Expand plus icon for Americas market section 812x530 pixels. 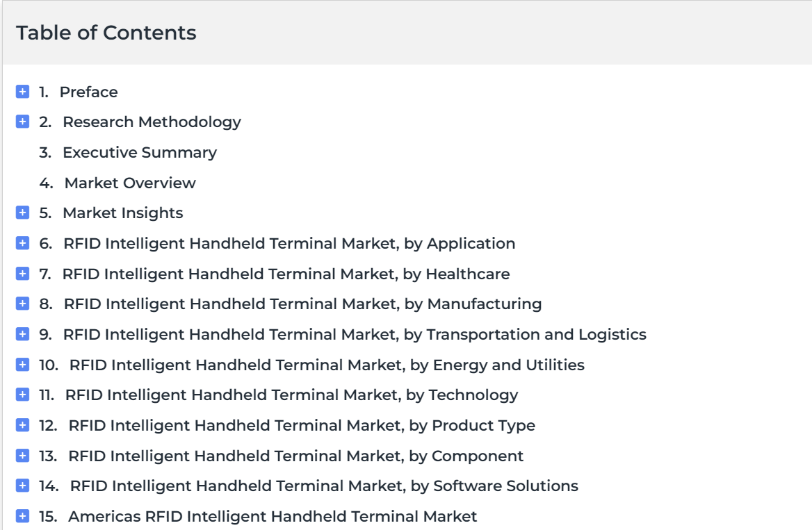pos(22,516)
